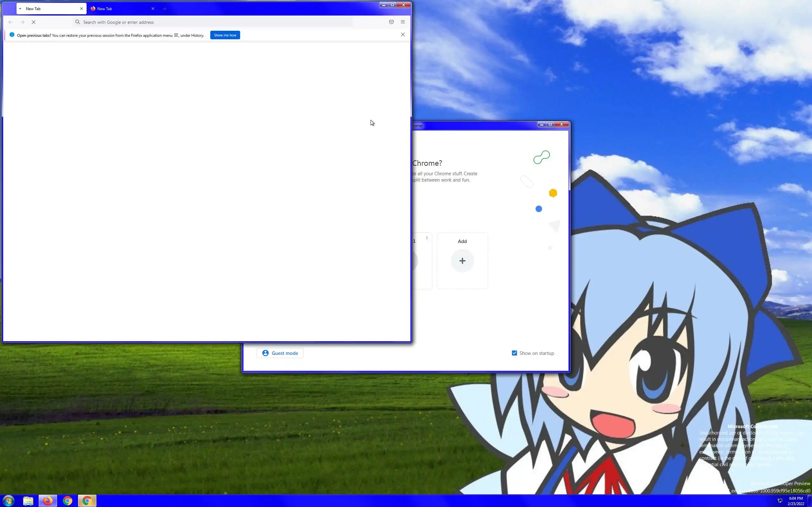812x507 pixels.
Task: Open the Firefox application hamburger menu
Action: click(403, 22)
